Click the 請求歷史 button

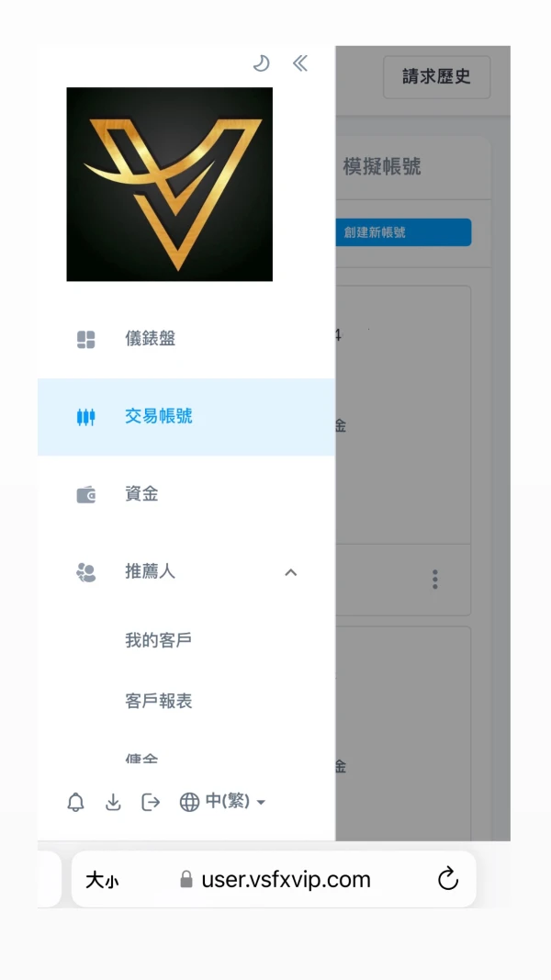pos(437,77)
